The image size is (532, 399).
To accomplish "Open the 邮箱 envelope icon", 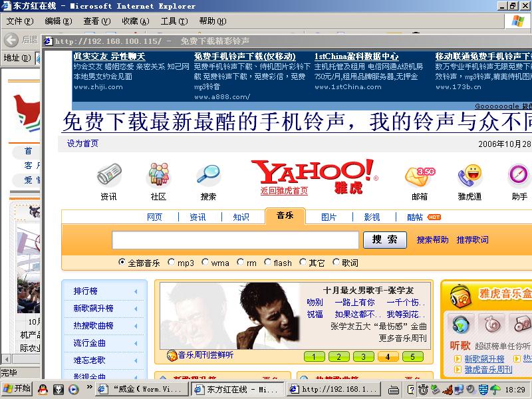I will pyautogui.click(x=420, y=176).
